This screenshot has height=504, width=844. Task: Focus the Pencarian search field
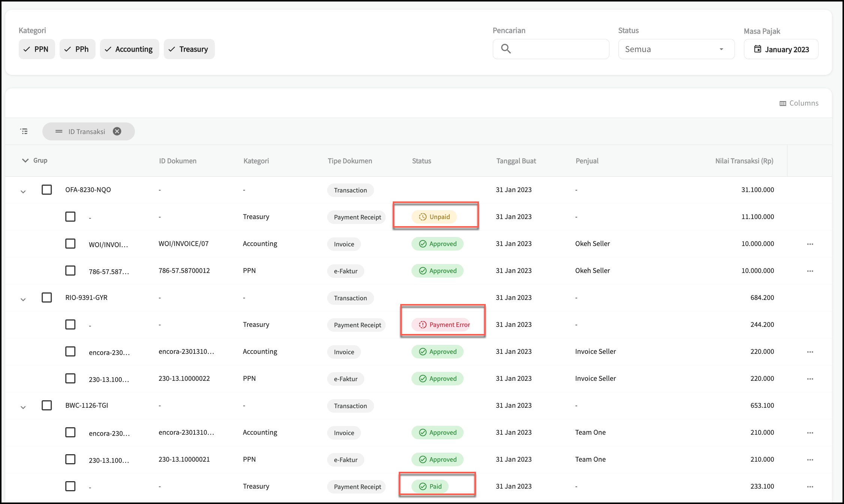point(558,49)
